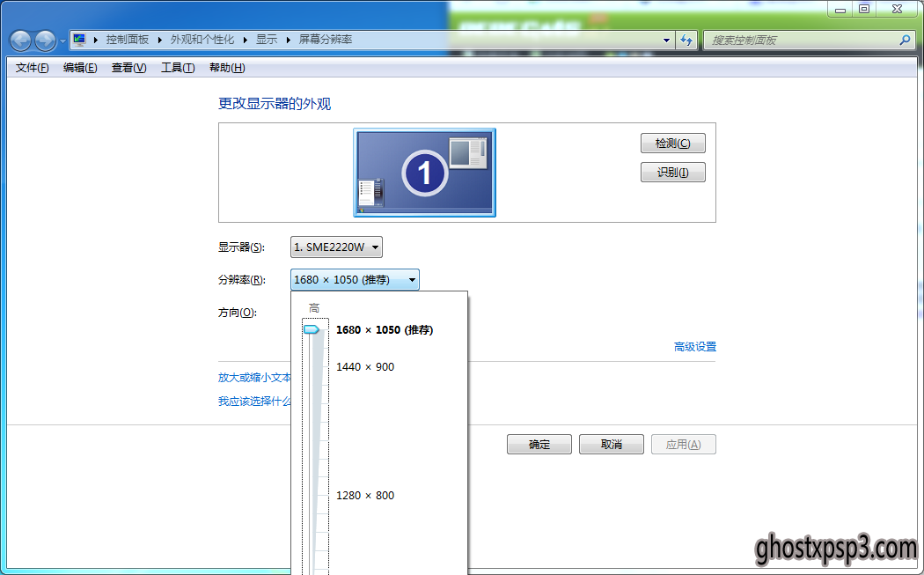Click the 应用(A) apply button
Screen dimensions: 924x575
[684, 444]
